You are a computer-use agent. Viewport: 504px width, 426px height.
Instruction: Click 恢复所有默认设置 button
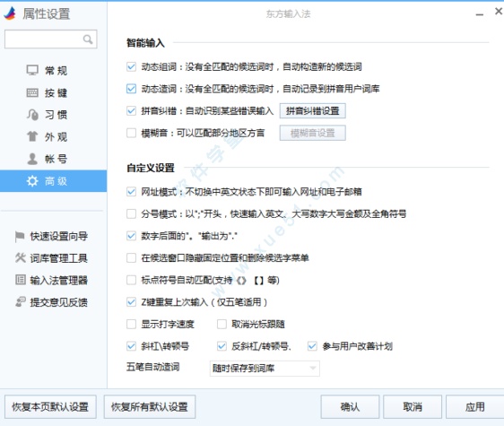point(150,406)
